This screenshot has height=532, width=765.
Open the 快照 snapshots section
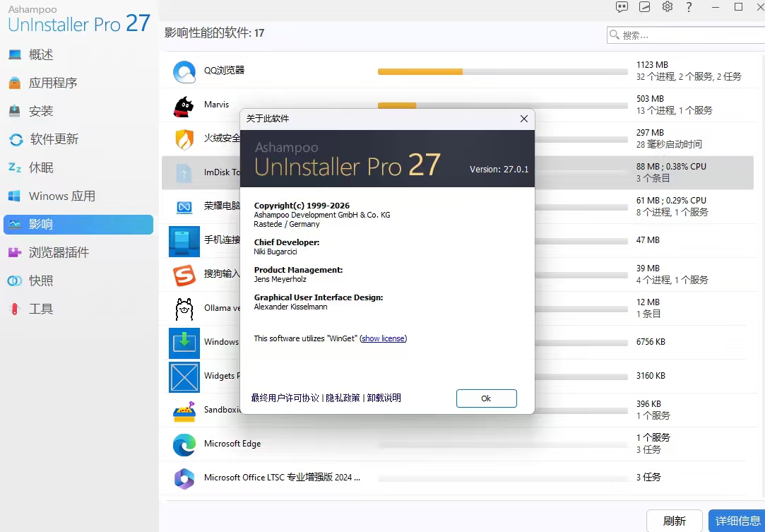pos(41,280)
